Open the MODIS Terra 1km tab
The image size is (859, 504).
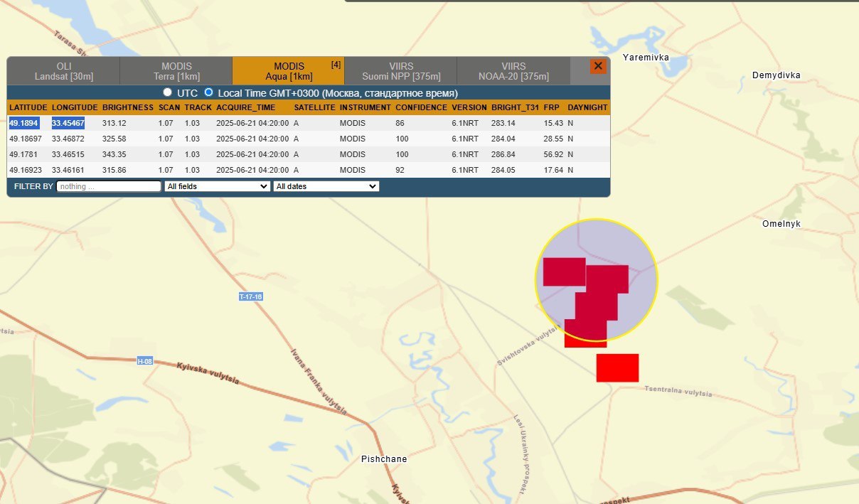[176, 71]
